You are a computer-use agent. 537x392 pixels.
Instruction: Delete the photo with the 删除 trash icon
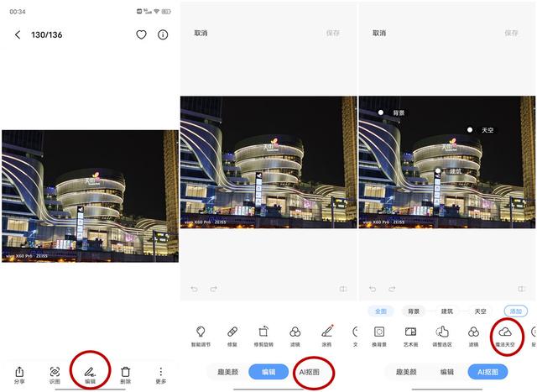(x=125, y=373)
